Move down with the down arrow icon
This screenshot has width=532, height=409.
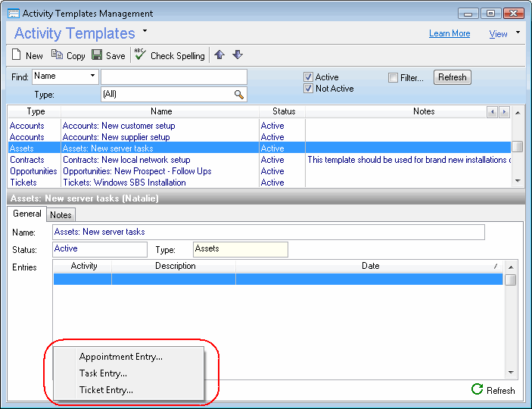[x=237, y=55]
